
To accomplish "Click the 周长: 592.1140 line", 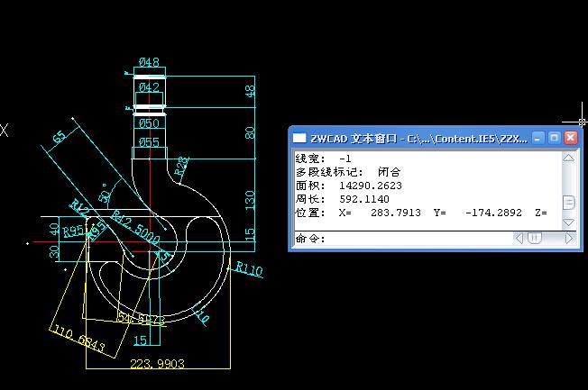I will point(343,199).
